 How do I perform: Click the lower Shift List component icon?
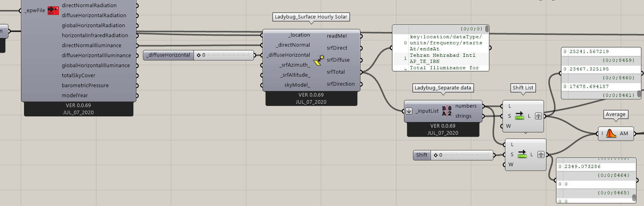[522, 154]
